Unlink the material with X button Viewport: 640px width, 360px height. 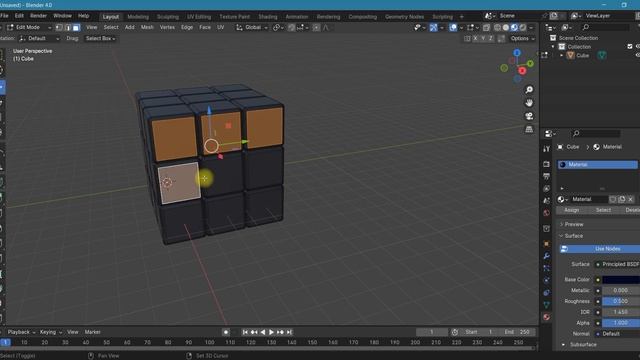coord(631,199)
